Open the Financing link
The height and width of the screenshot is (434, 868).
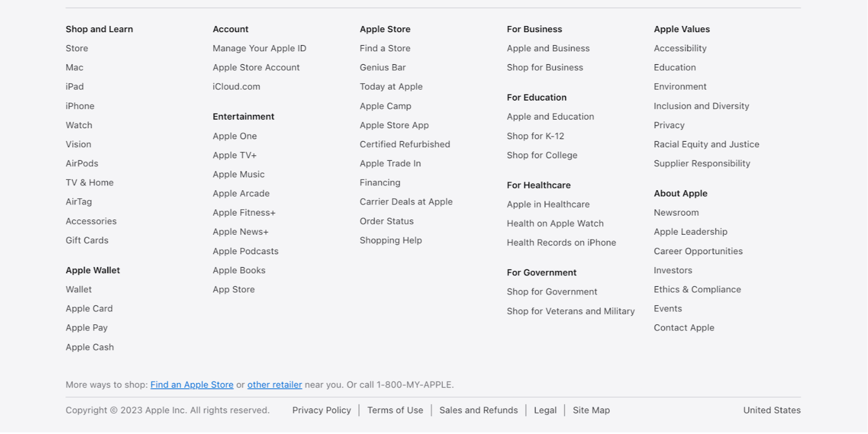pos(380,183)
